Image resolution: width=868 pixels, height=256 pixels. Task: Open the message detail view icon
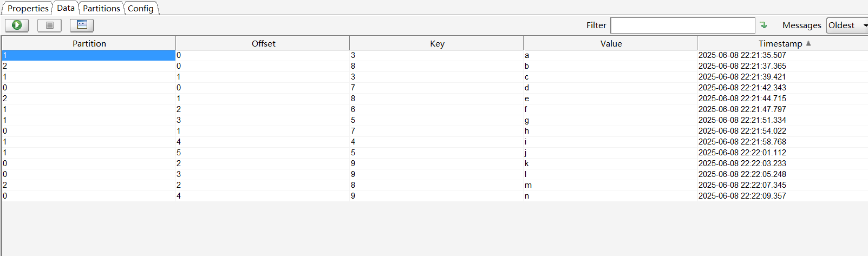pyautogui.click(x=82, y=25)
